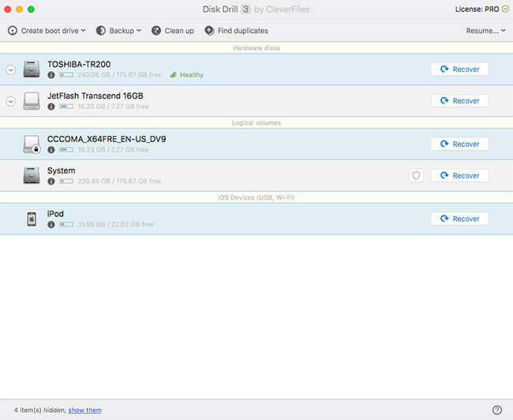This screenshot has height=420, width=513.
Task: Recover data from JetFlash Transcend 16GB
Action: 459,101
